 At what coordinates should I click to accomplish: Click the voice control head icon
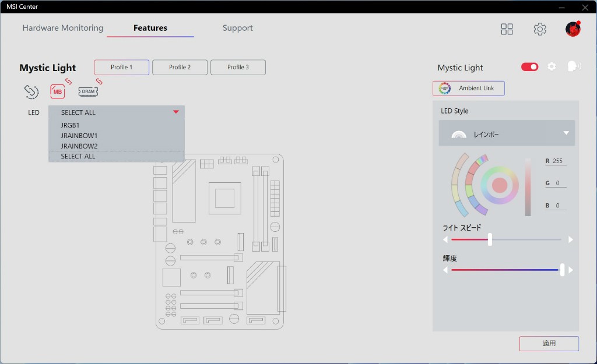(x=573, y=67)
